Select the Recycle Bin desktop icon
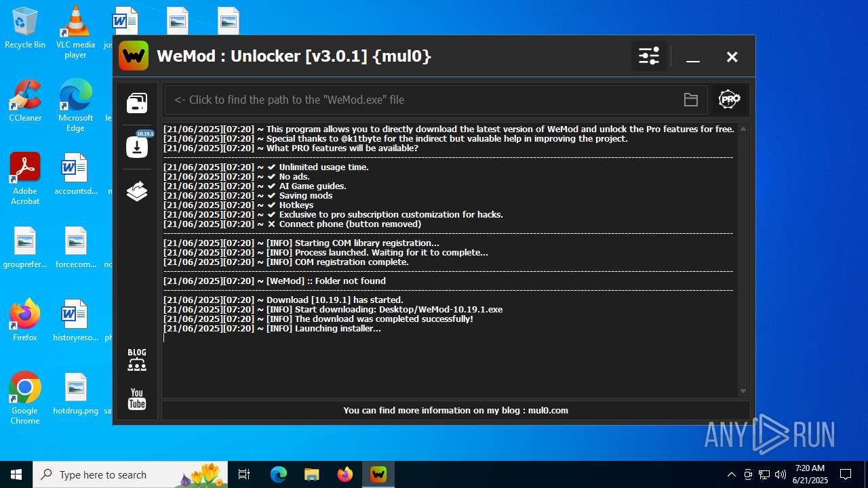 pyautogui.click(x=25, y=28)
